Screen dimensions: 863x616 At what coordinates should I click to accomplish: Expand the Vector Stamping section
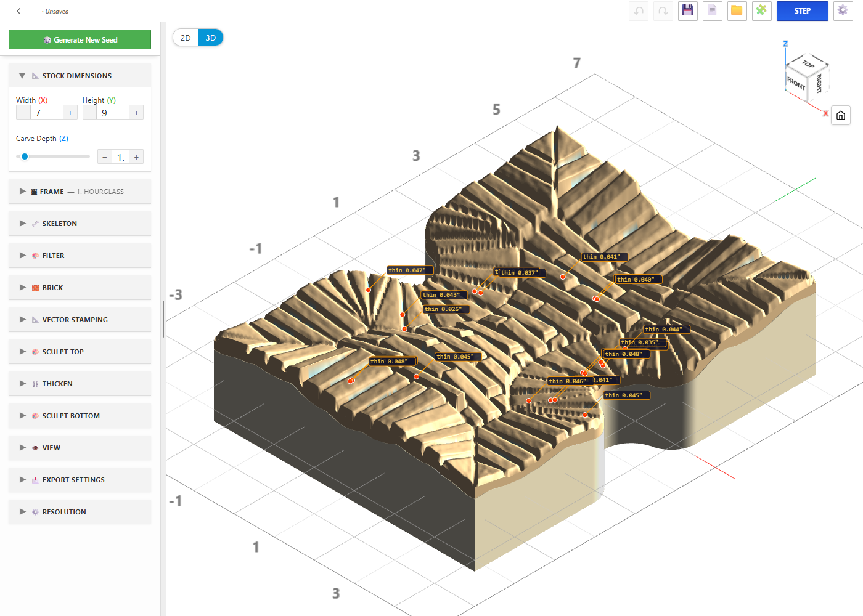80,320
